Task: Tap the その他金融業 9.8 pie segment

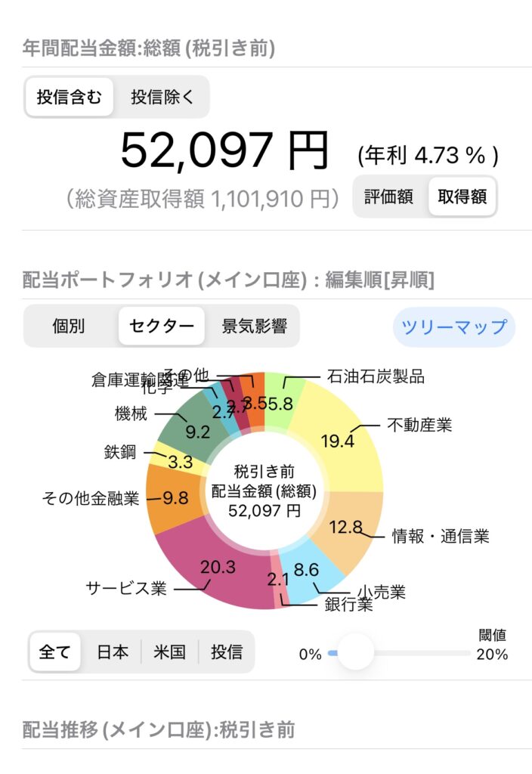Action: tap(174, 497)
